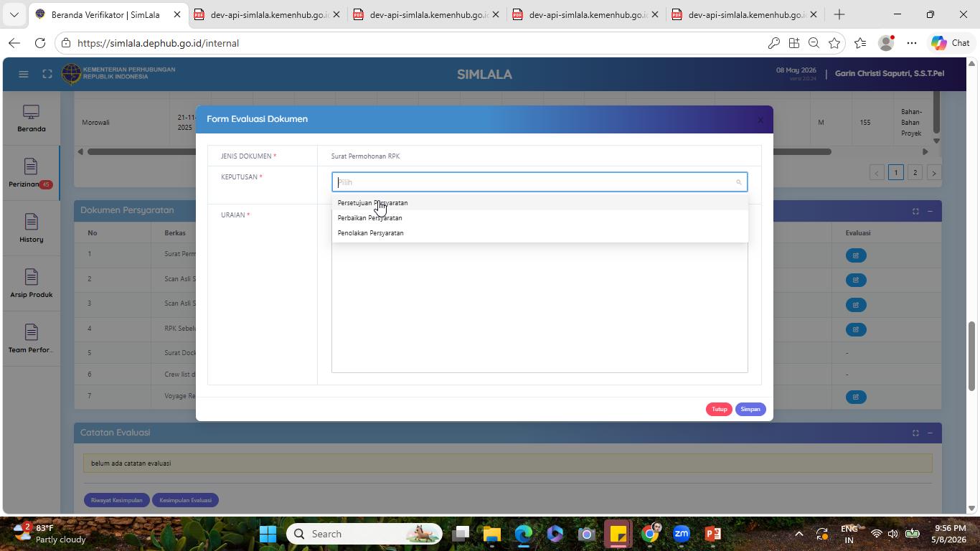This screenshot has height=551, width=980.
Task: Click the Keputusan search select field
Action: click(x=540, y=182)
